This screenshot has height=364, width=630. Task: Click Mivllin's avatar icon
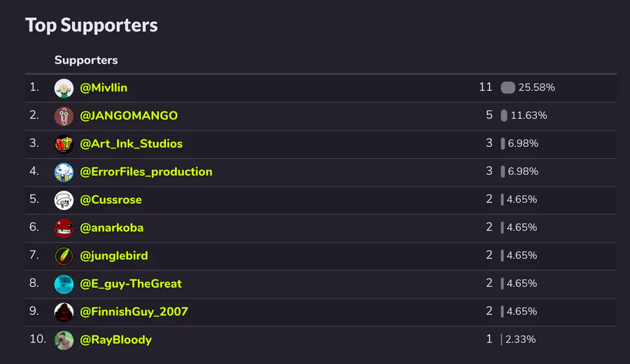(x=64, y=87)
